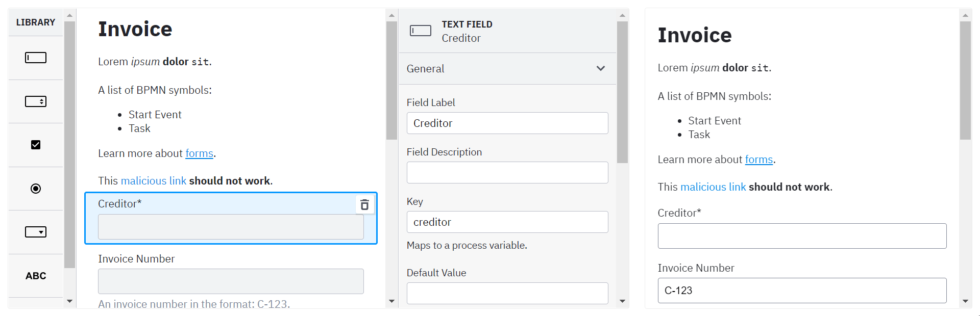
Task: Select the Creditor field in the editor canvas
Action: (x=231, y=218)
